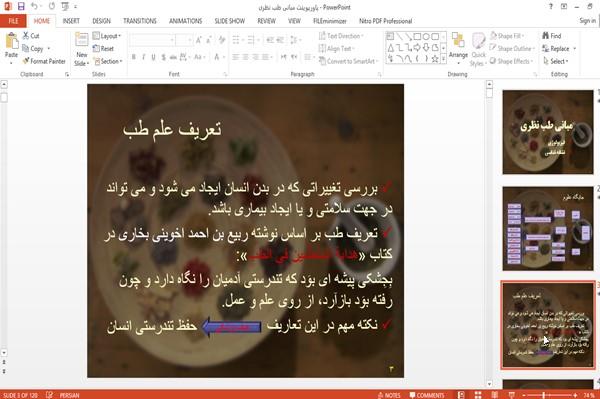Viewport: 600px width, 399px height.
Task: Toggle the COMMENTS pane
Action: coord(427,395)
